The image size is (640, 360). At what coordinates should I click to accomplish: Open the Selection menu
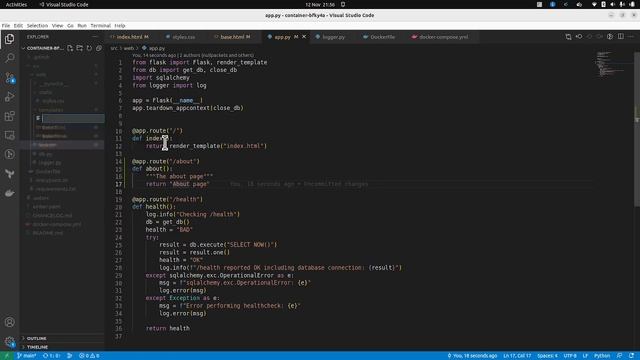tap(38, 25)
